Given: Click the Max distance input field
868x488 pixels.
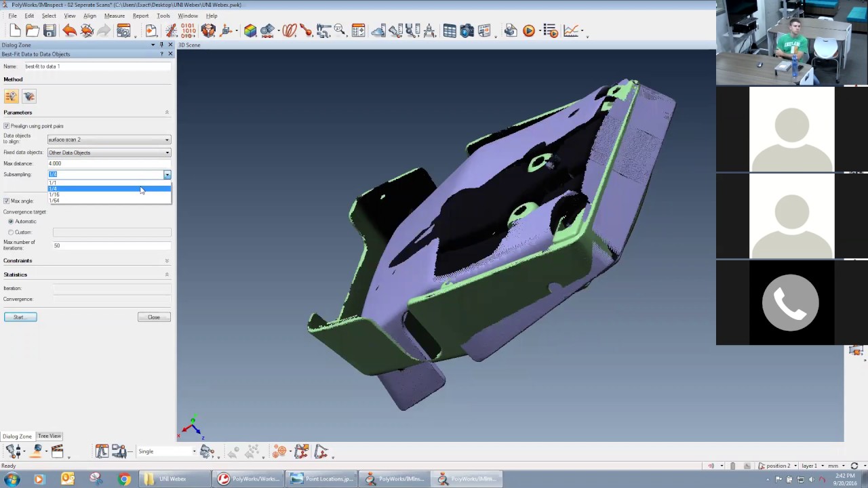Looking at the screenshot, I should [x=108, y=163].
